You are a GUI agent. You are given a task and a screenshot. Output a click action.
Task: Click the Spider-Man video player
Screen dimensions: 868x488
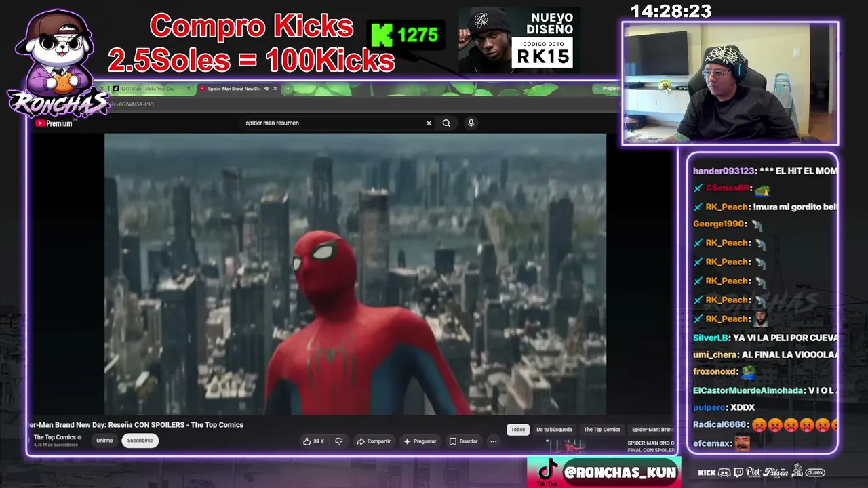coord(355,274)
